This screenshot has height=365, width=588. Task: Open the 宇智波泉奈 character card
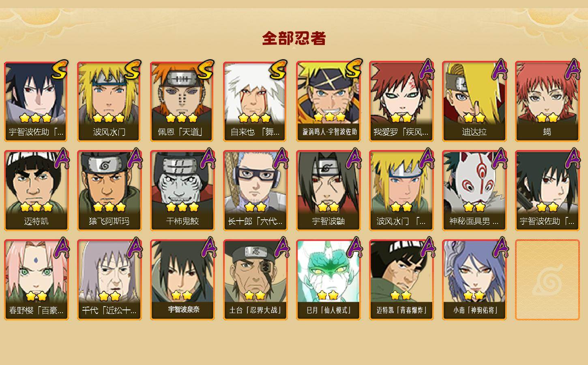(x=182, y=280)
